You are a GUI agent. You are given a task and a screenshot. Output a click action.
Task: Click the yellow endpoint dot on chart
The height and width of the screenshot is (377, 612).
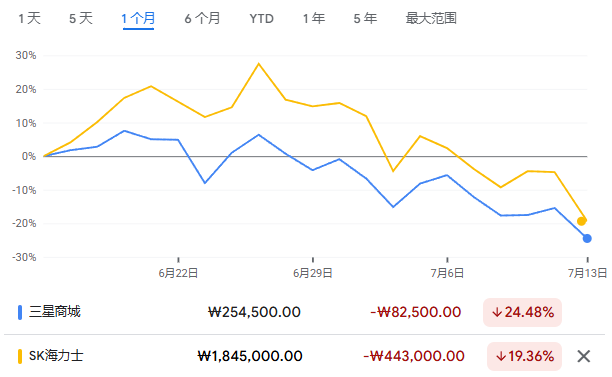(582, 221)
